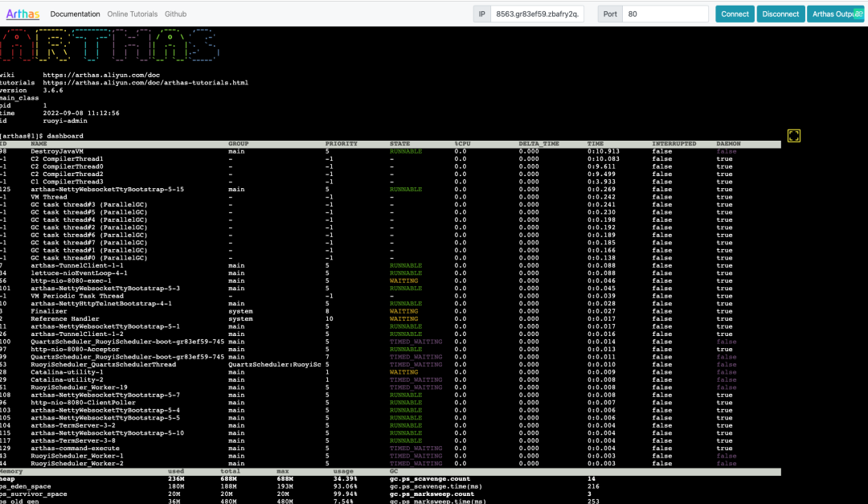Click the Connect button
Screen dimensions: 868x504
735,14
